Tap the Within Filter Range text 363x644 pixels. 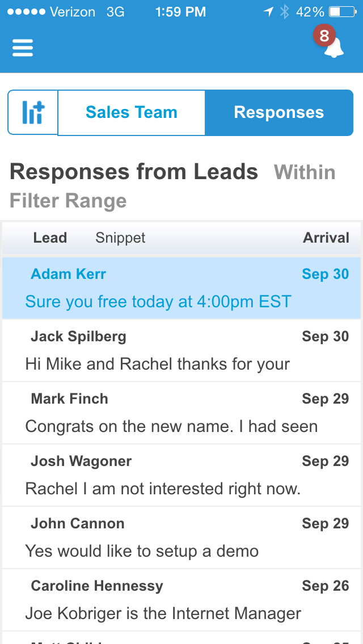pos(304,172)
